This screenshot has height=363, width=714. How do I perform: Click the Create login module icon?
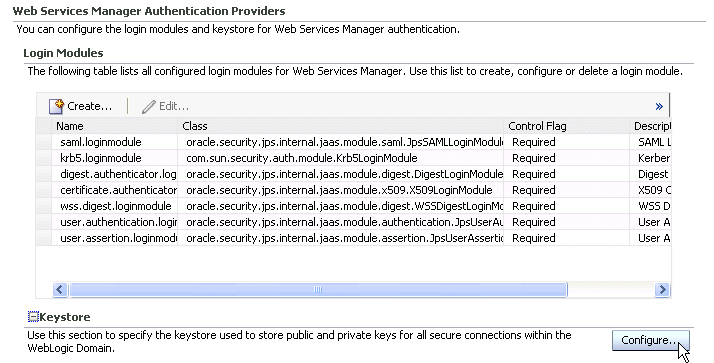tap(56, 106)
